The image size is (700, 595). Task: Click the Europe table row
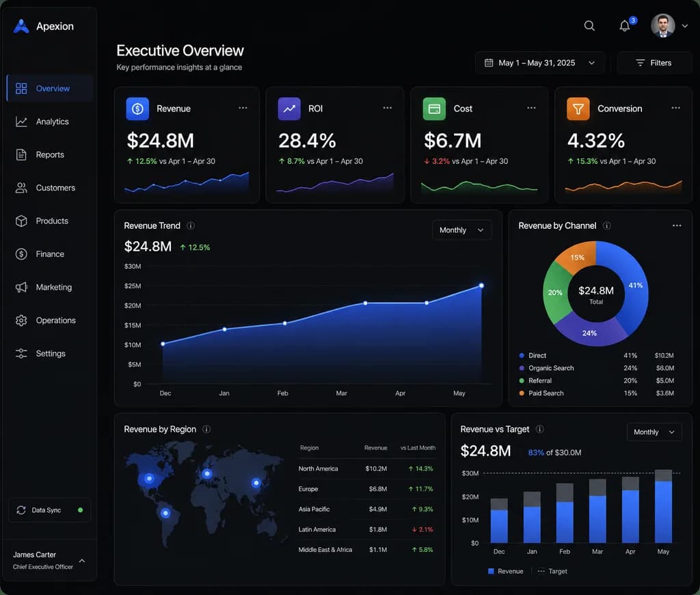tap(366, 489)
